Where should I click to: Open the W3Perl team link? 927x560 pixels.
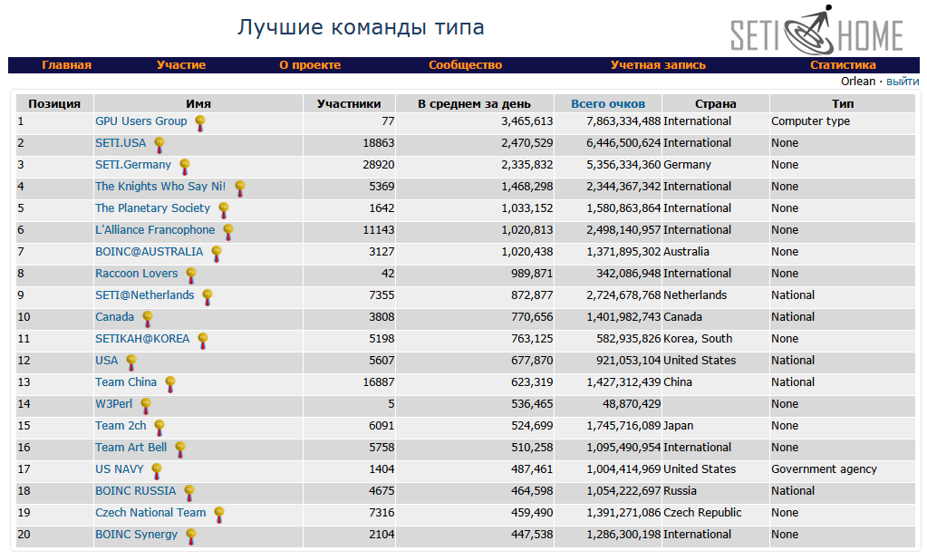(114, 404)
